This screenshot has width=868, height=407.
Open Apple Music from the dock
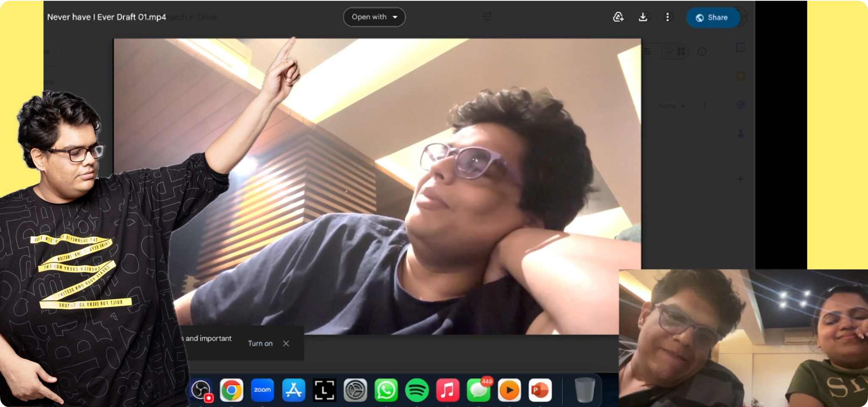click(448, 390)
